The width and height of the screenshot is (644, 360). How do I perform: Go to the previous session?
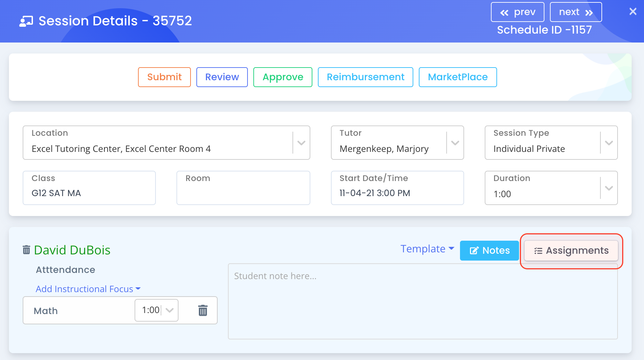tap(517, 12)
